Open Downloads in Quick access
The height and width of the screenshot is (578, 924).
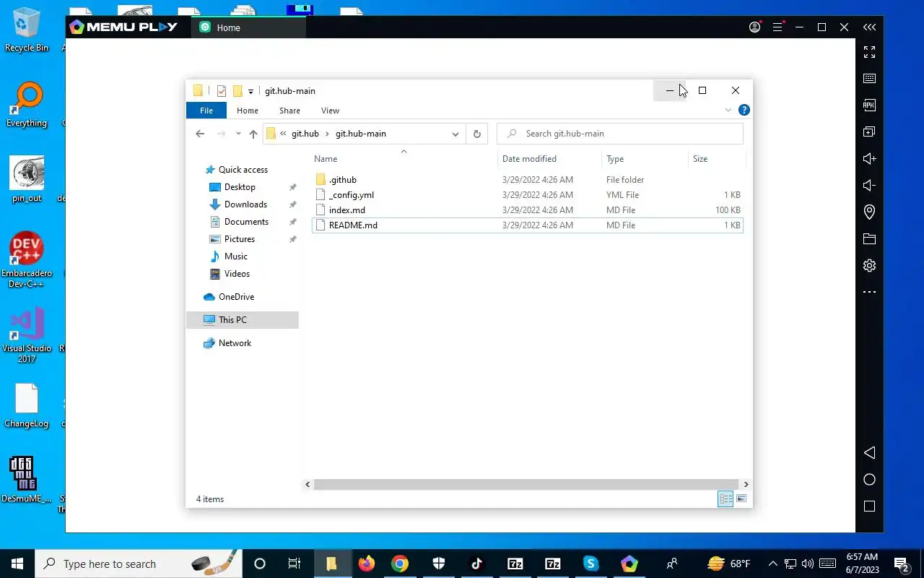(245, 204)
